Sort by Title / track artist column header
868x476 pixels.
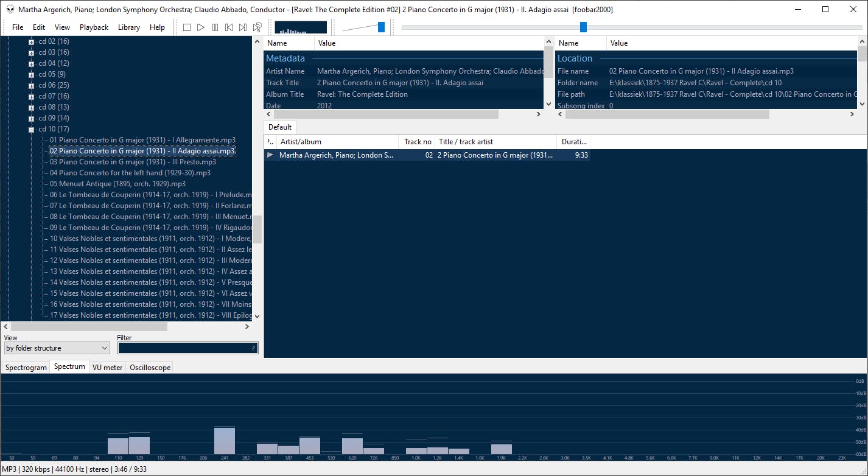(495, 142)
